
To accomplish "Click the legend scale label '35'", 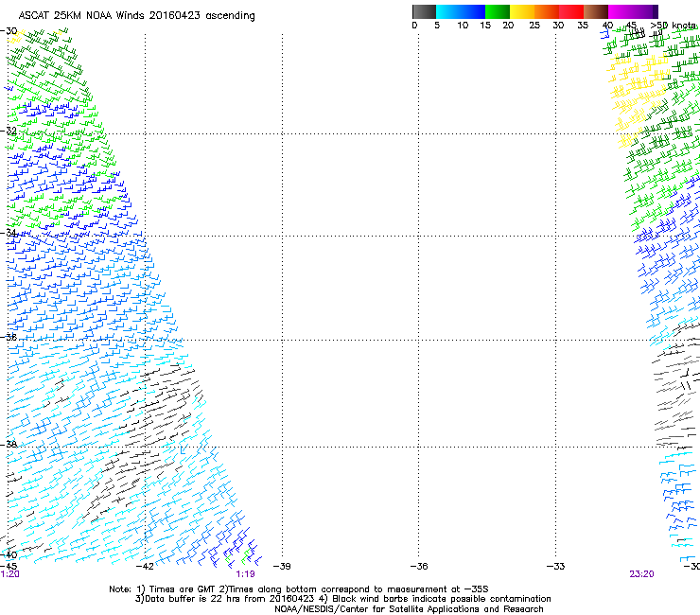I will pos(583,26).
